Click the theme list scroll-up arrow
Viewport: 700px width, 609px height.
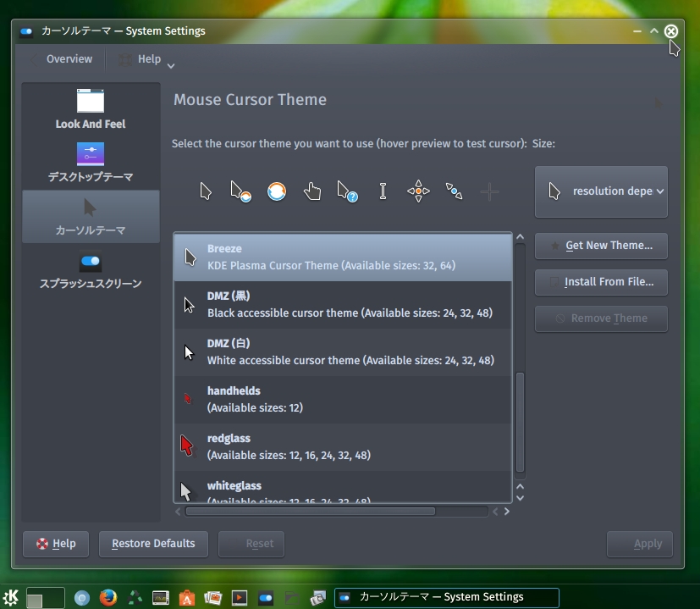coord(520,237)
